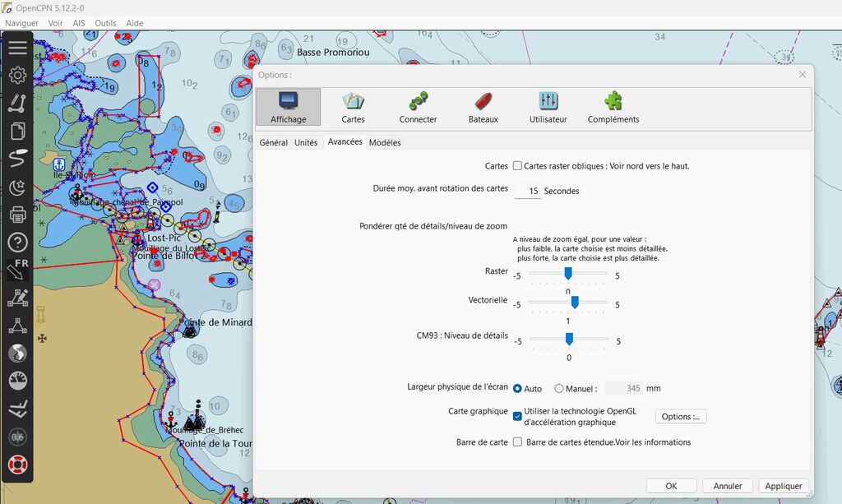
Task: Click the red lifebuoy man overboard icon
Action: [x=17, y=465]
